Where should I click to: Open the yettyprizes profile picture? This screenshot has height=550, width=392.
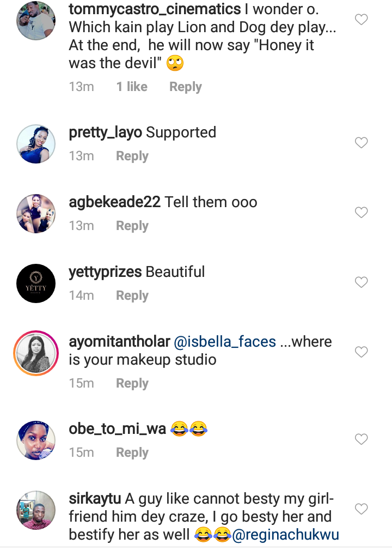pos(36,283)
